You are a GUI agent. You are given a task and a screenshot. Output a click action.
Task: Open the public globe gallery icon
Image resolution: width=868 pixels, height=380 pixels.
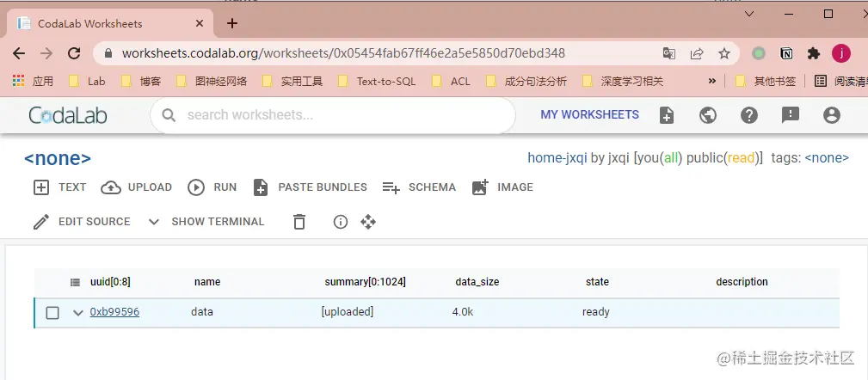click(x=707, y=115)
